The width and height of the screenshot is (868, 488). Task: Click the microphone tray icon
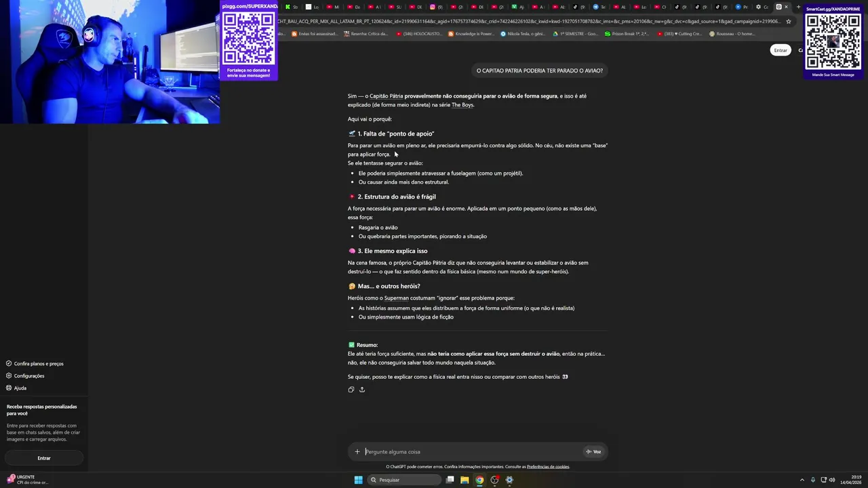click(x=813, y=480)
